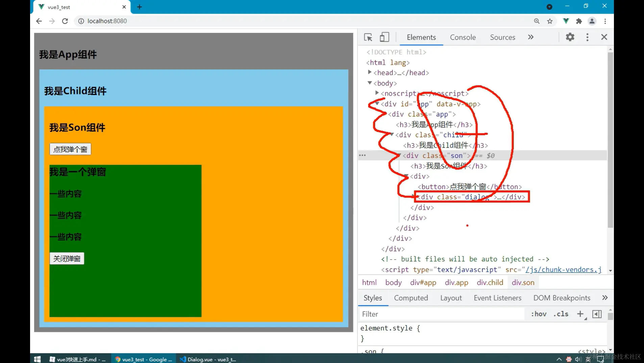Activate the inspect element picker

pyautogui.click(x=368, y=37)
